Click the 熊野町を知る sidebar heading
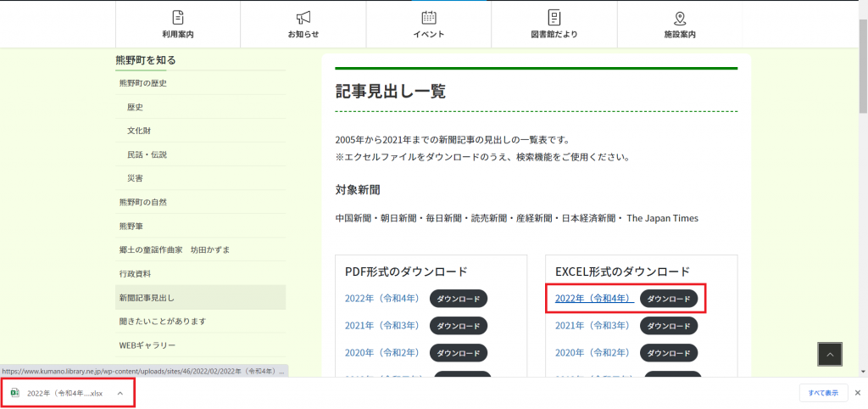 pos(146,60)
